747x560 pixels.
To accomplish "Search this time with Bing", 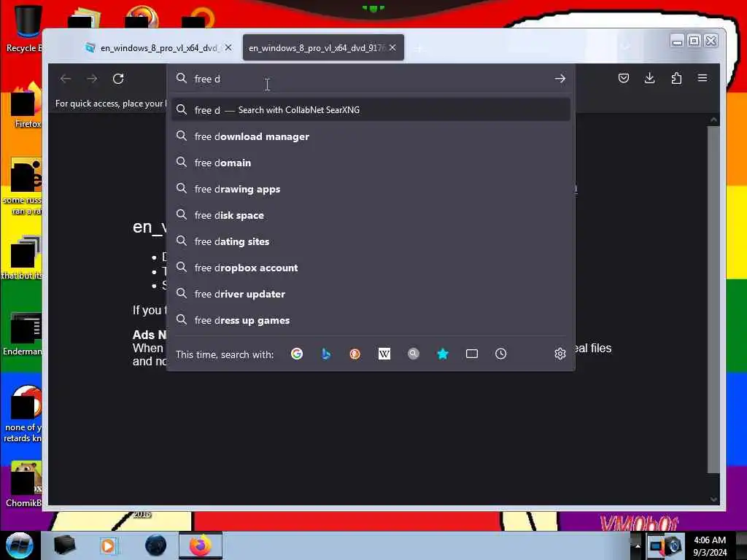I will pos(326,354).
